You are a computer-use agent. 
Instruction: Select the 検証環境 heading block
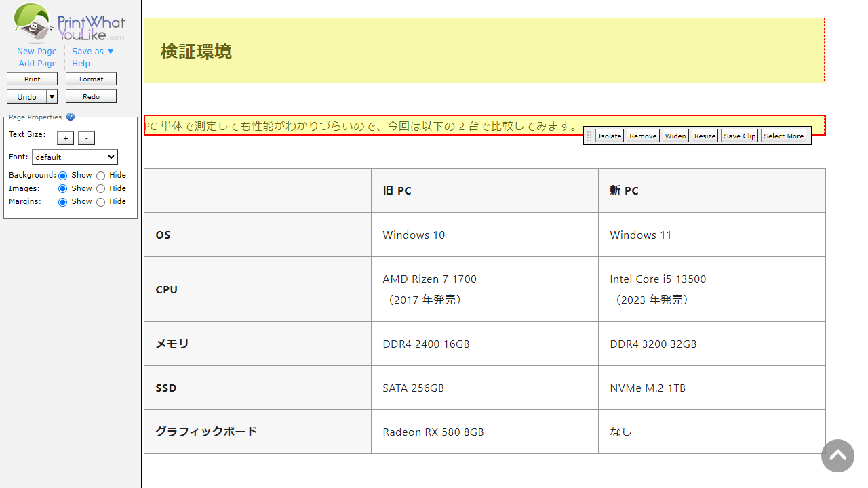tap(484, 50)
